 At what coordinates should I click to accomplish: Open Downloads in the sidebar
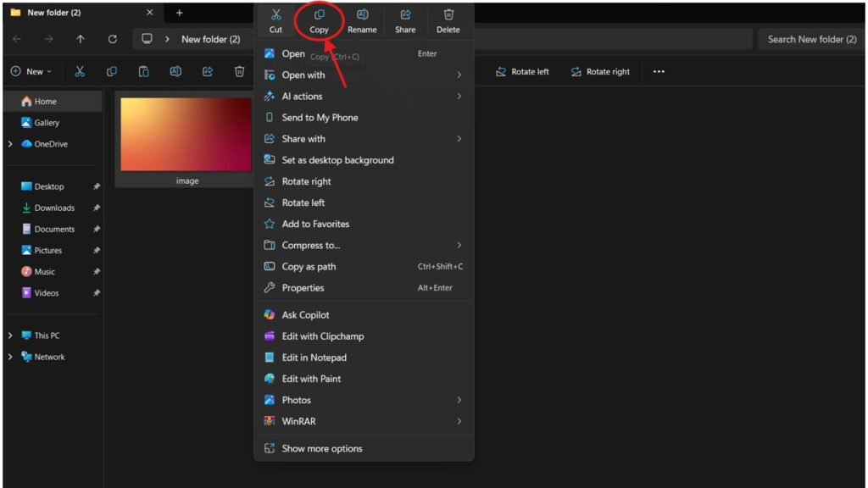click(x=54, y=208)
